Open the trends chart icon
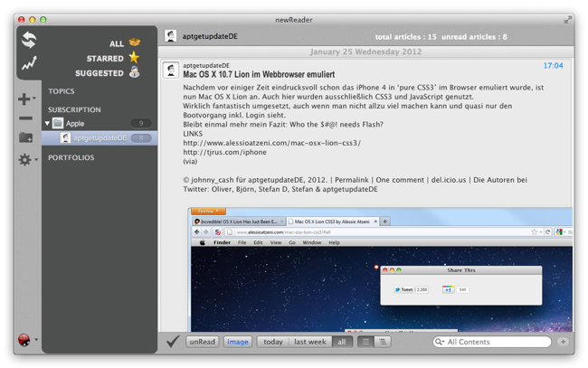Image resolution: width=588 pixels, height=368 pixels. point(29,63)
